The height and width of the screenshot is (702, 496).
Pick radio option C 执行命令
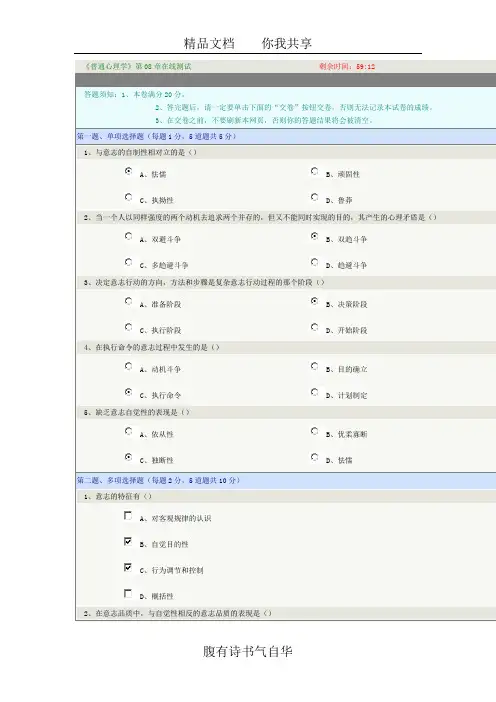click(x=128, y=392)
